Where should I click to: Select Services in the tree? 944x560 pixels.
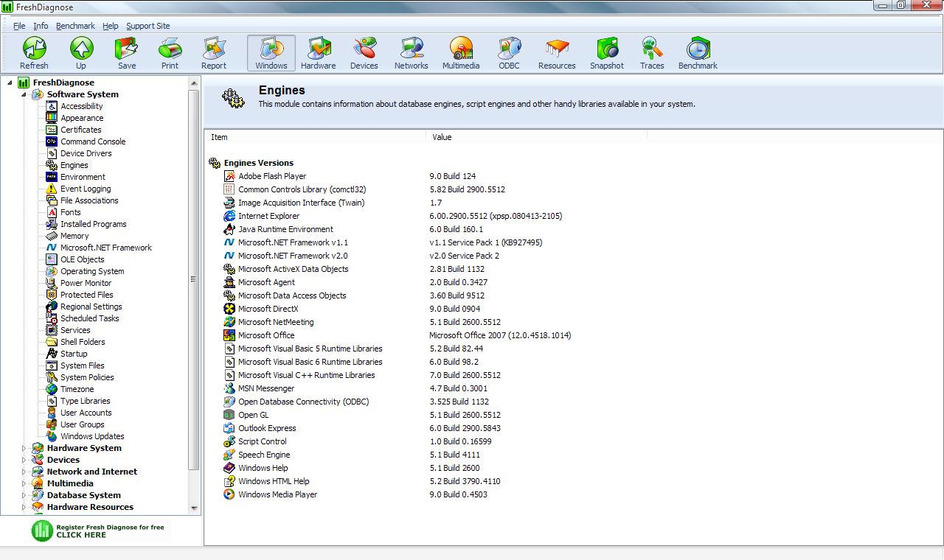[x=75, y=330]
